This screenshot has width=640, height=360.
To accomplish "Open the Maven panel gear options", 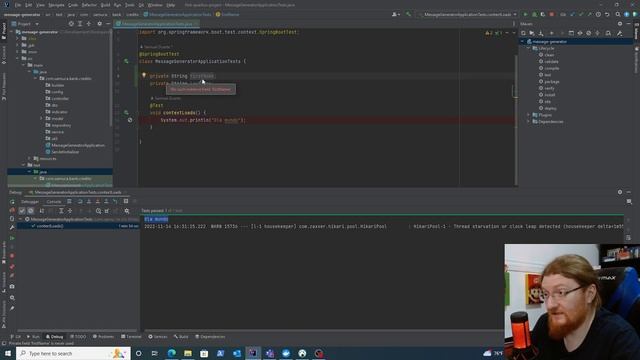I will pos(620,24).
